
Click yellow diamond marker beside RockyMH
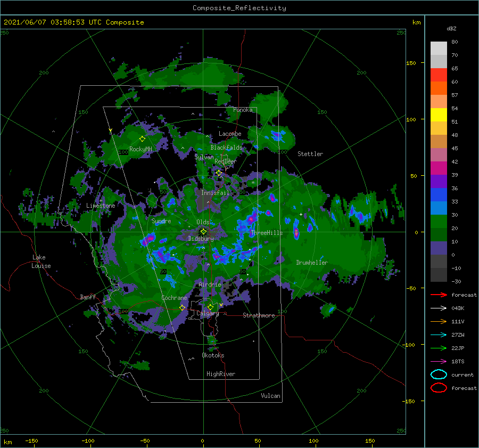(x=142, y=139)
